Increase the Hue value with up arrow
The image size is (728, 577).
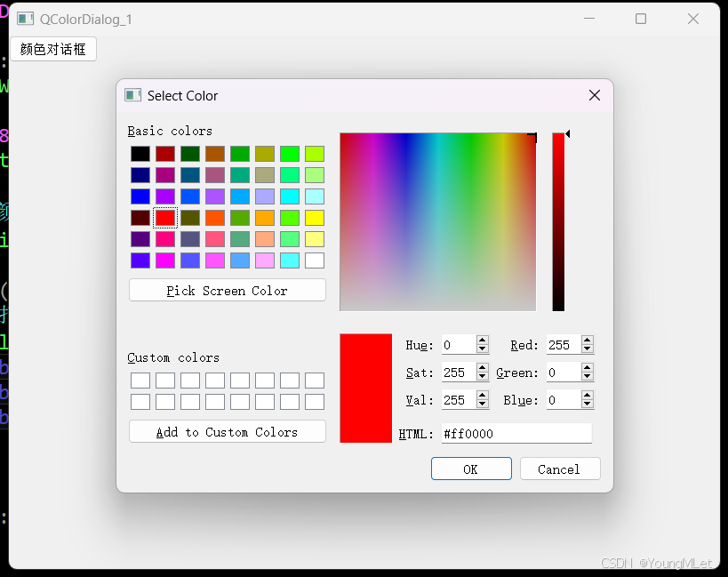coord(483,341)
